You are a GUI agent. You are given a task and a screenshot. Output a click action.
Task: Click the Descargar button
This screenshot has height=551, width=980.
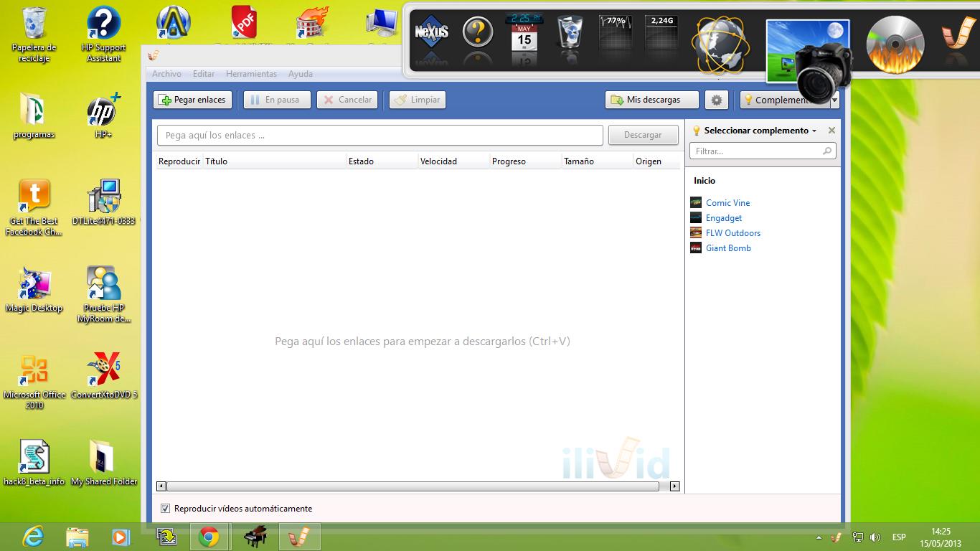(x=643, y=135)
